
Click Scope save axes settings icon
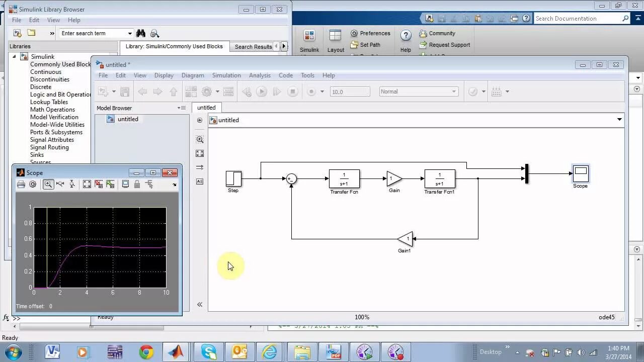(99, 185)
